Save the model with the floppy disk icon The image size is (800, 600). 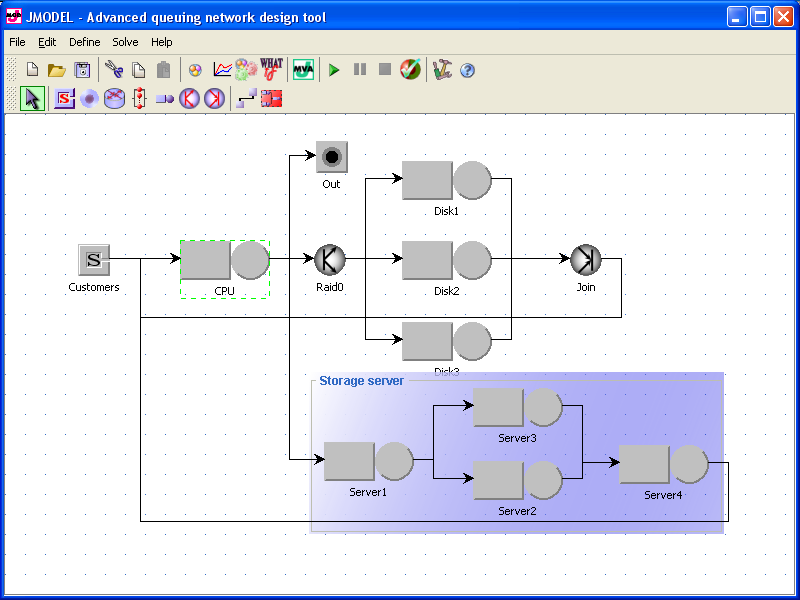tap(83, 70)
